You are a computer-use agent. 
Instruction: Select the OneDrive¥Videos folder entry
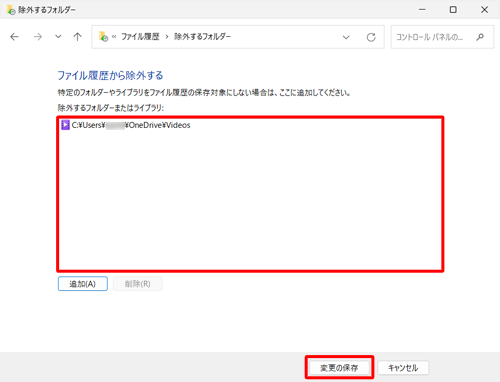[126, 125]
